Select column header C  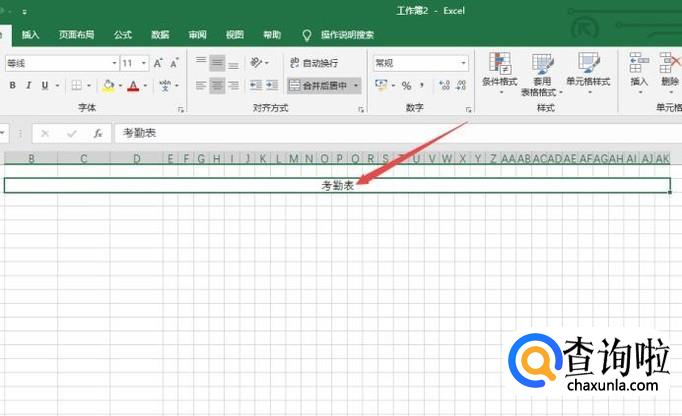(x=84, y=158)
